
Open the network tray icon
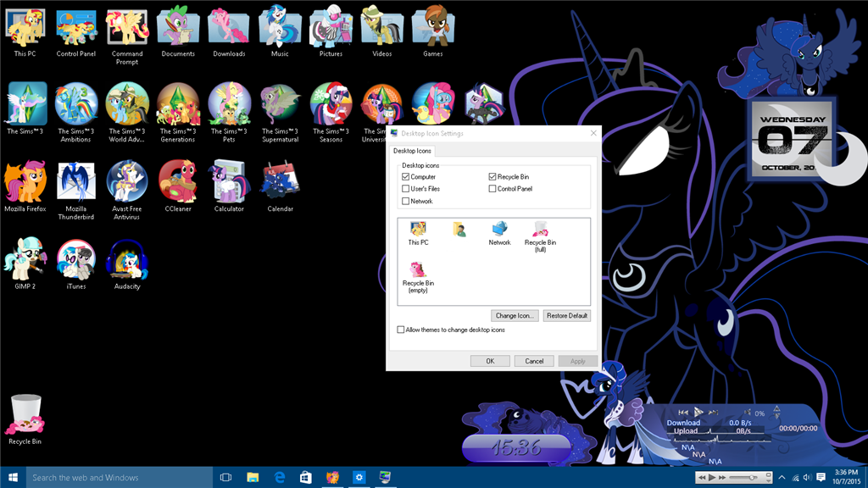(795, 478)
